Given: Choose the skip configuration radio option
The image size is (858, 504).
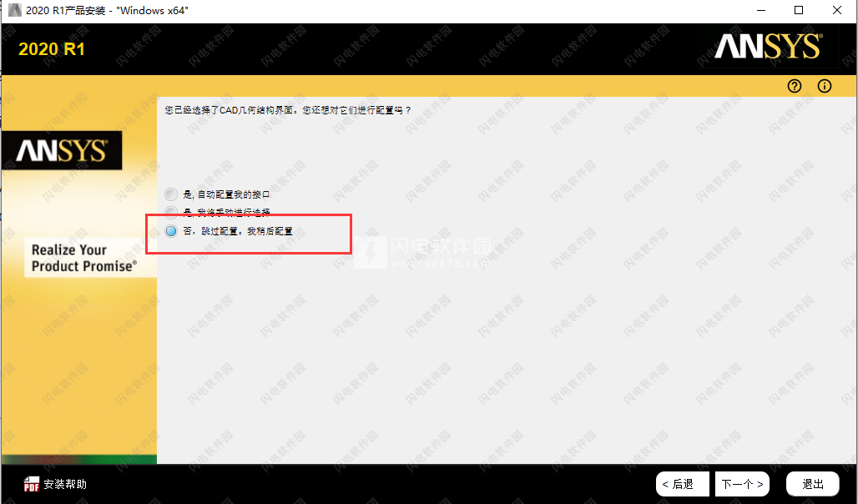Looking at the screenshot, I should (171, 231).
